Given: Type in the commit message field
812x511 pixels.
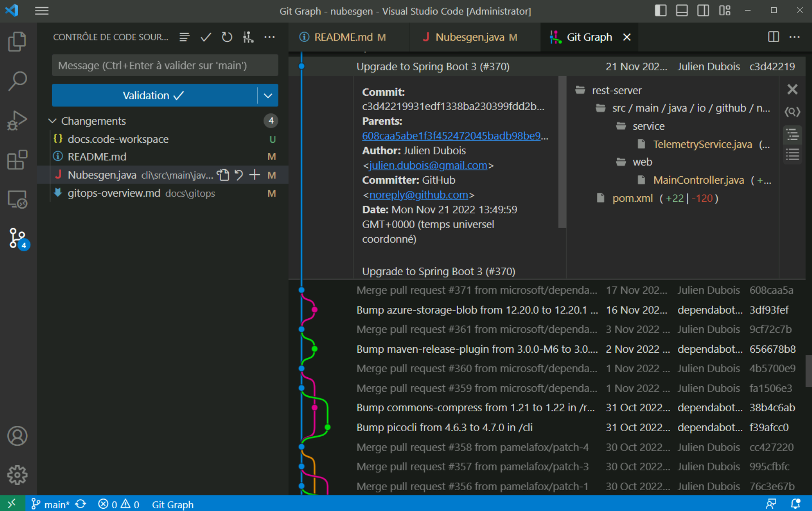Looking at the screenshot, I should (x=165, y=65).
